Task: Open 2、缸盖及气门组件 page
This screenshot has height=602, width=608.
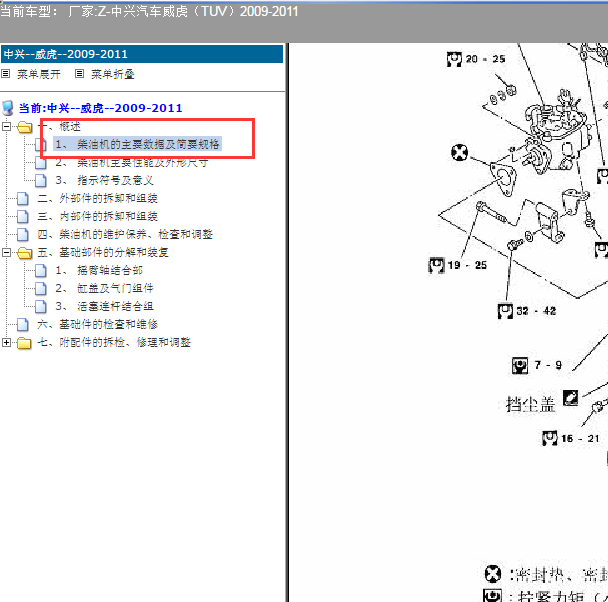Action: (104, 288)
